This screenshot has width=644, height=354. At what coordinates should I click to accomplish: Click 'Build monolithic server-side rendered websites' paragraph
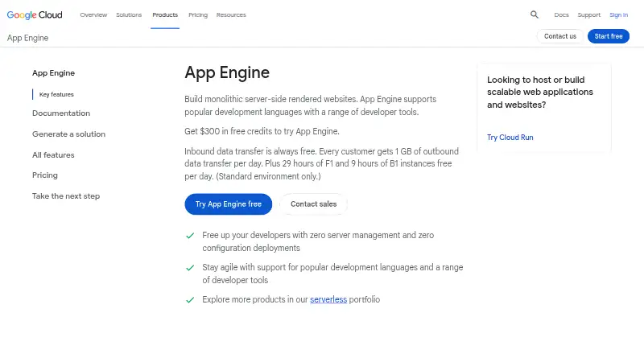pos(311,105)
